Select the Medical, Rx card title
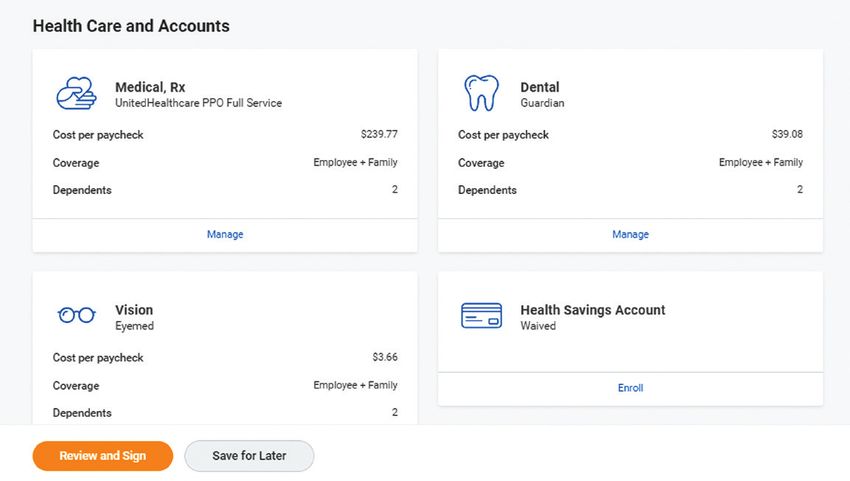Viewport: 850px width, 481px height. tap(150, 87)
